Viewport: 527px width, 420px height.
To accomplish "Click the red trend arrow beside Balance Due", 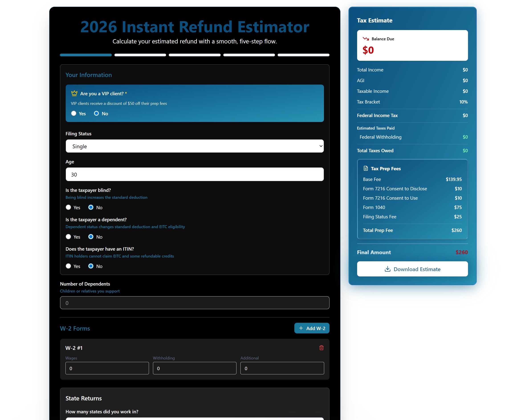I will [x=366, y=39].
